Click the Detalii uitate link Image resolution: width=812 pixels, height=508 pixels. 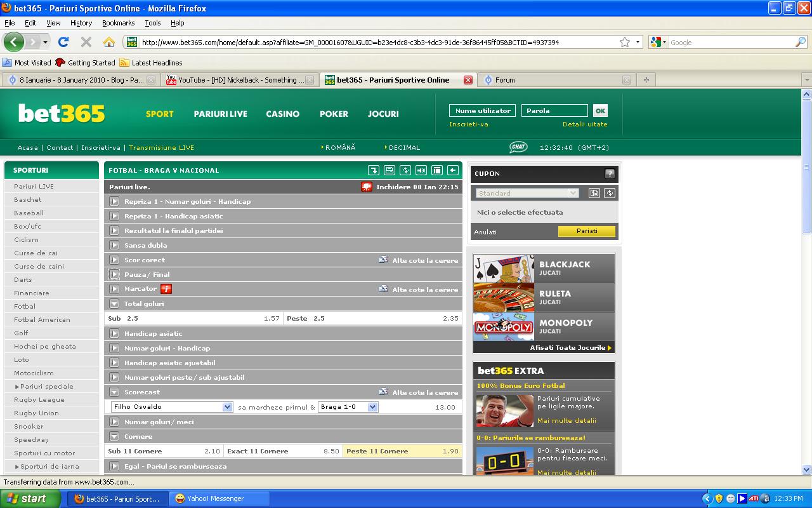tap(585, 124)
